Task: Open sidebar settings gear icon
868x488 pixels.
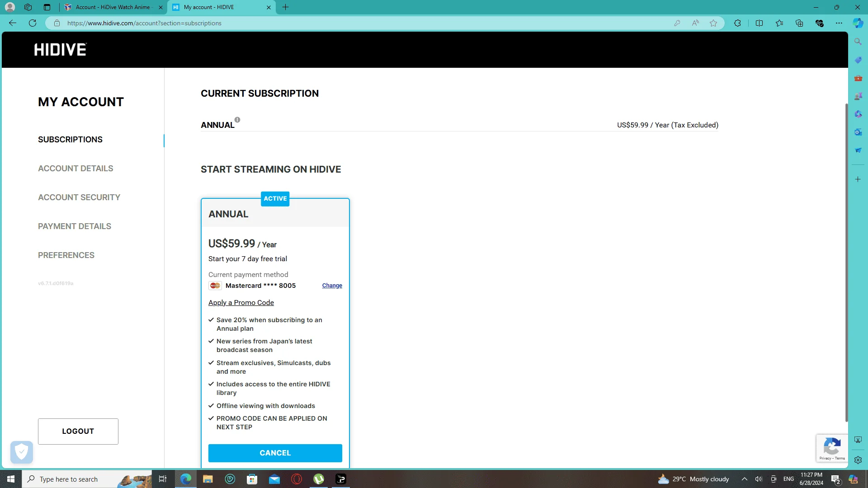Action: pyautogui.click(x=858, y=460)
